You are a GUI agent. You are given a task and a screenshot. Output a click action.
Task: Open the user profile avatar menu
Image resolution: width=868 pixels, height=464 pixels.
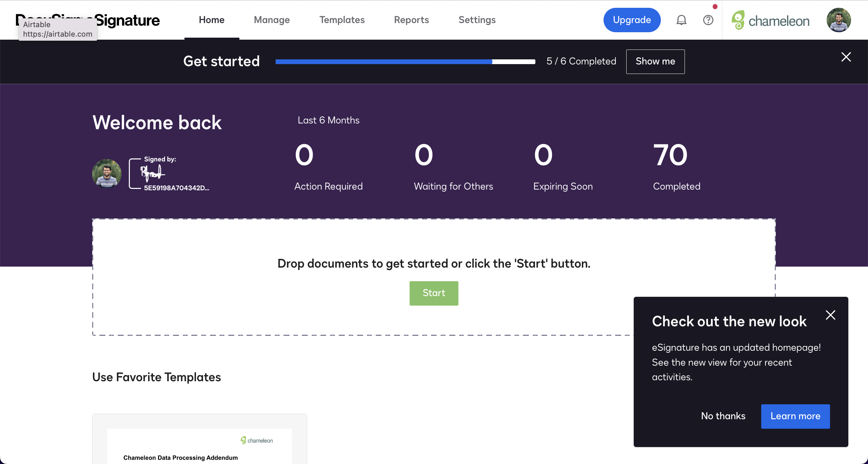[x=839, y=20]
